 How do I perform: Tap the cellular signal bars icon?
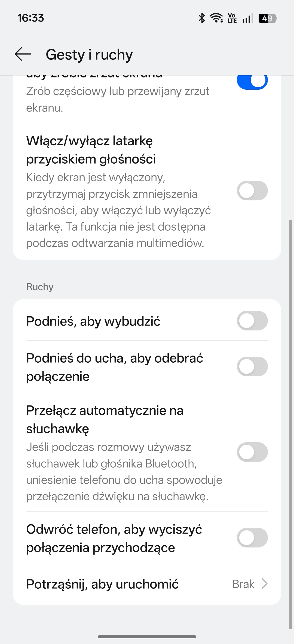[248, 18]
